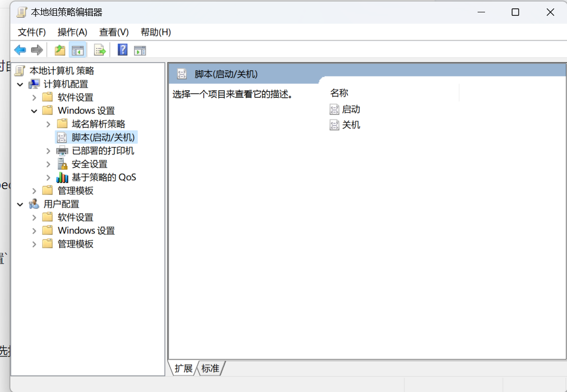
Task: Expand 软件设置 under 用户配置
Action: (x=34, y=218)
